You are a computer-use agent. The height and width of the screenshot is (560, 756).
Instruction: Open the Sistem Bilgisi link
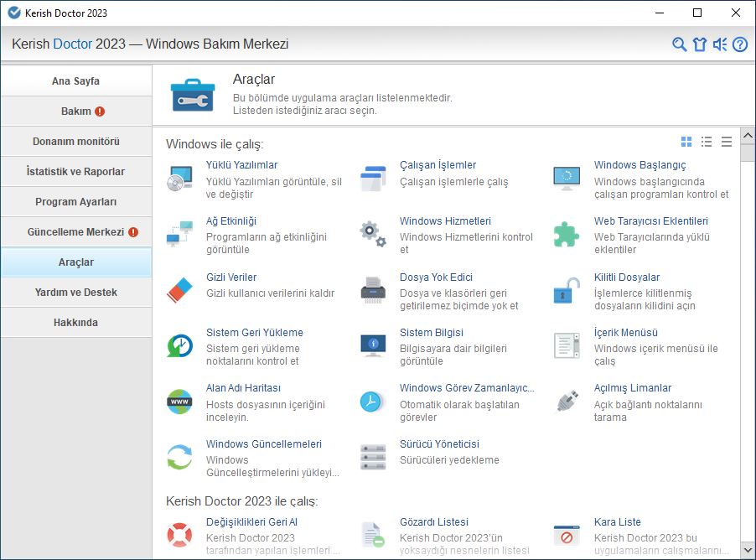click(432, 332)
